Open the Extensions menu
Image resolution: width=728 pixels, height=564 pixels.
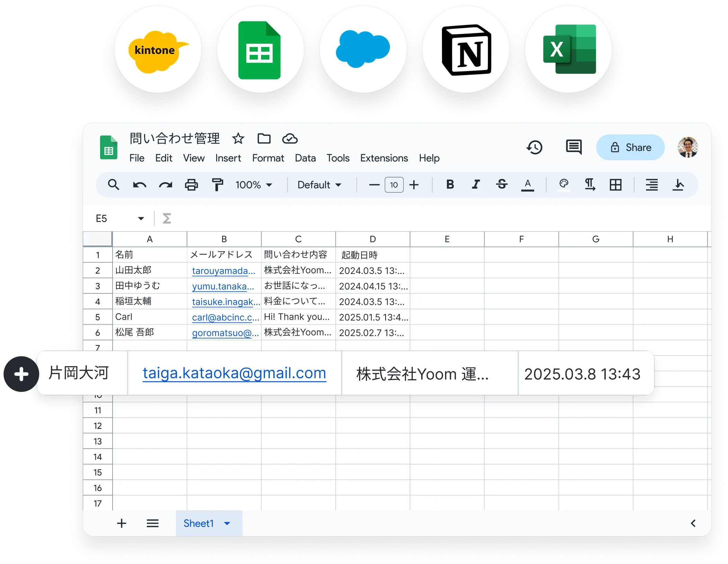click(x=384, y=158)
